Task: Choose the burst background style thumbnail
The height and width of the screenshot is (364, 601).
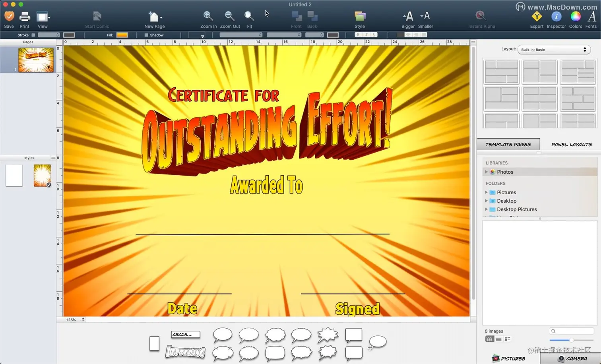Action: point(42,175)
